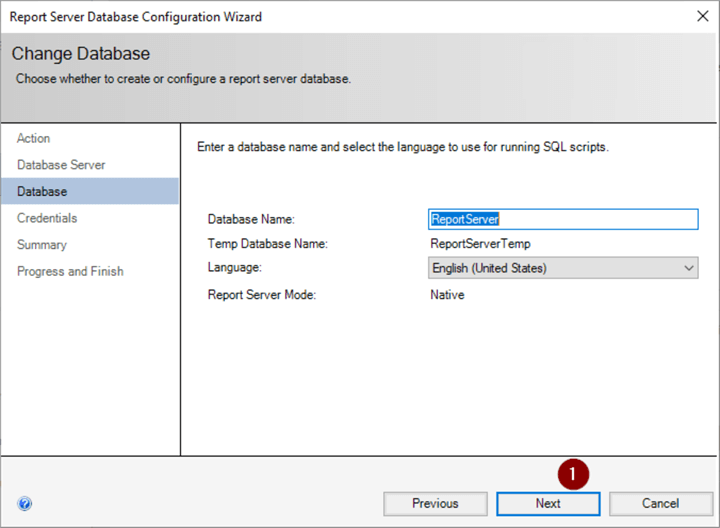Go to the Action step in sidebar
This screenshot has width=720, height=528.
(x=34, y=138)
